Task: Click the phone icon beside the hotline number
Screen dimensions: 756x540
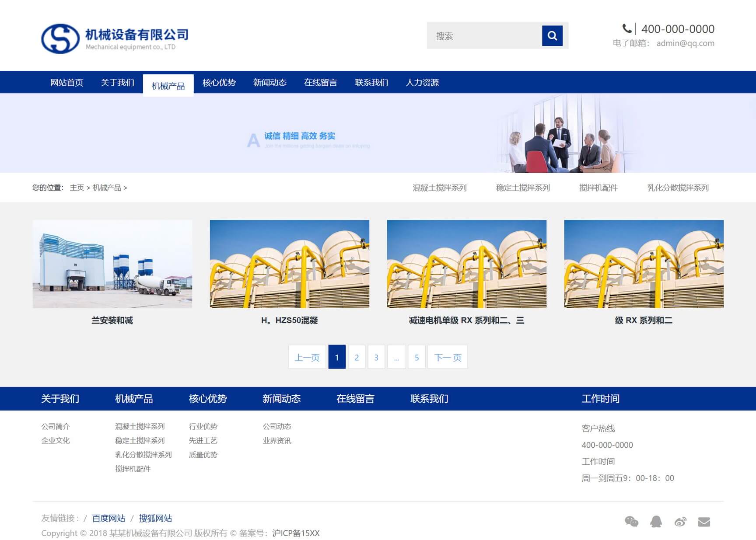Action: 626,29
